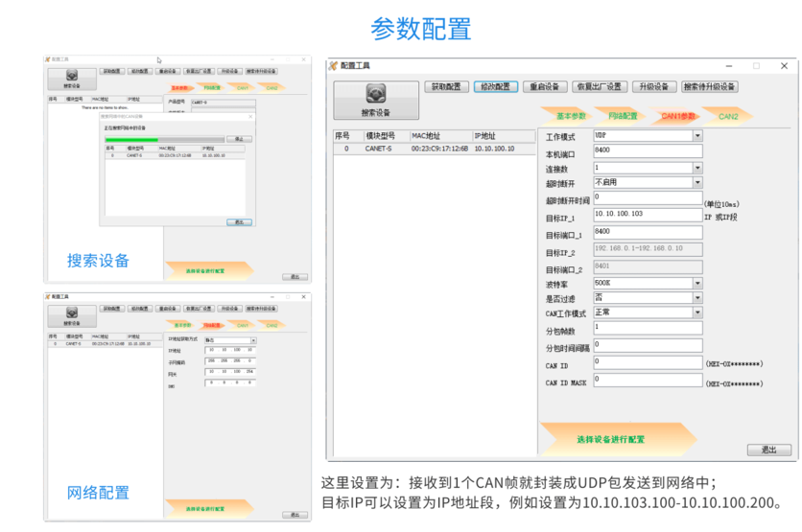The height and width of the screenshot is (532, 802).
Task: Click 退出 button in 网络配置 small window
Action: [x=295, y=515]
